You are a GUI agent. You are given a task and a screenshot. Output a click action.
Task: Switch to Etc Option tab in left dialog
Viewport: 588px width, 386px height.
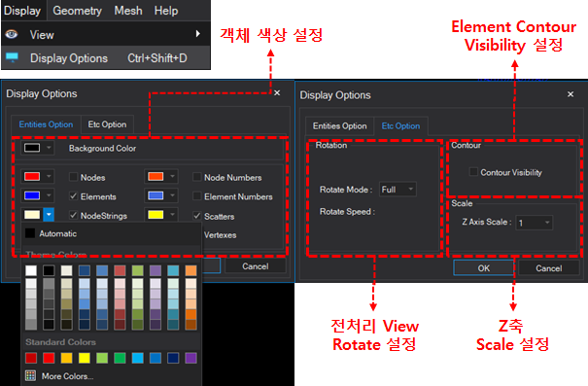pos(107,124)
